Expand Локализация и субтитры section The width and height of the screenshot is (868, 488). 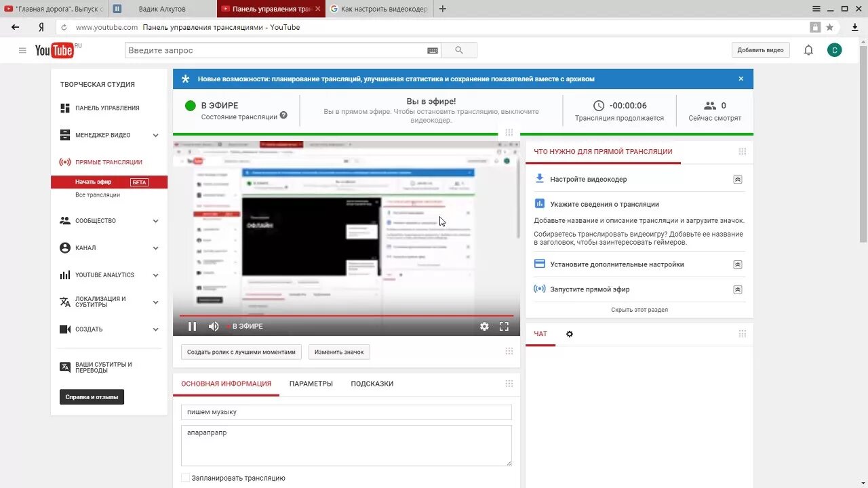155,302
